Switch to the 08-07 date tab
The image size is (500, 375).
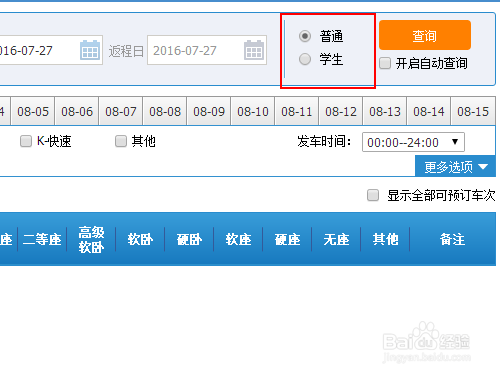tap(121, 111)
